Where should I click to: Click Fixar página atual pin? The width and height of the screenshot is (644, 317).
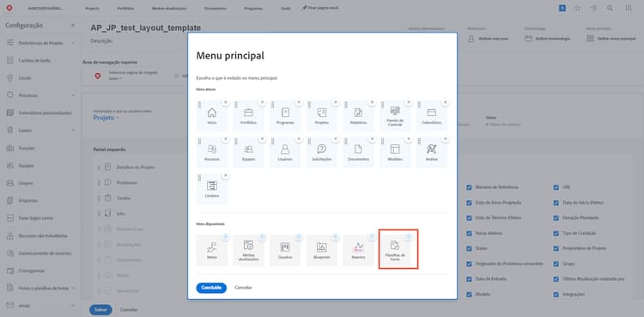(x=320, y=8)
